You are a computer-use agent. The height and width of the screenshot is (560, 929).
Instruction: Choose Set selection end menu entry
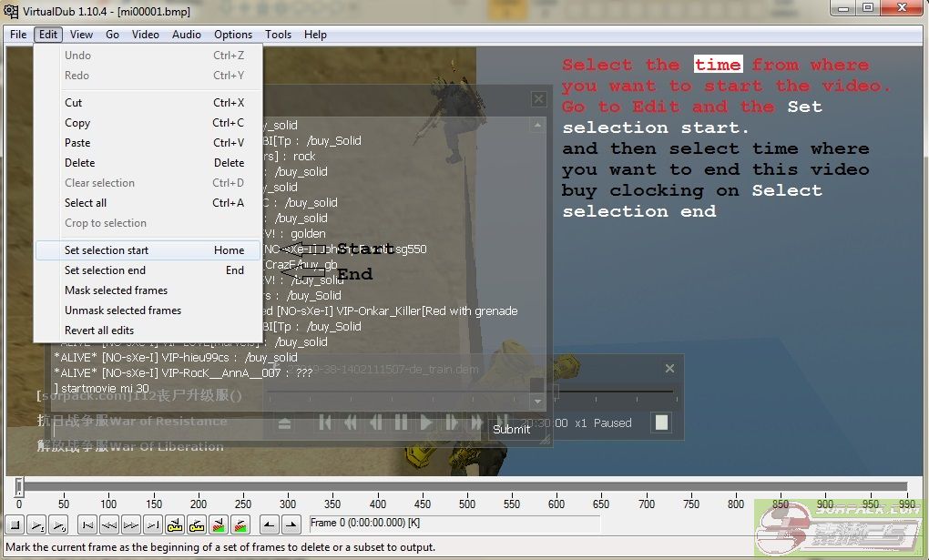105,270
